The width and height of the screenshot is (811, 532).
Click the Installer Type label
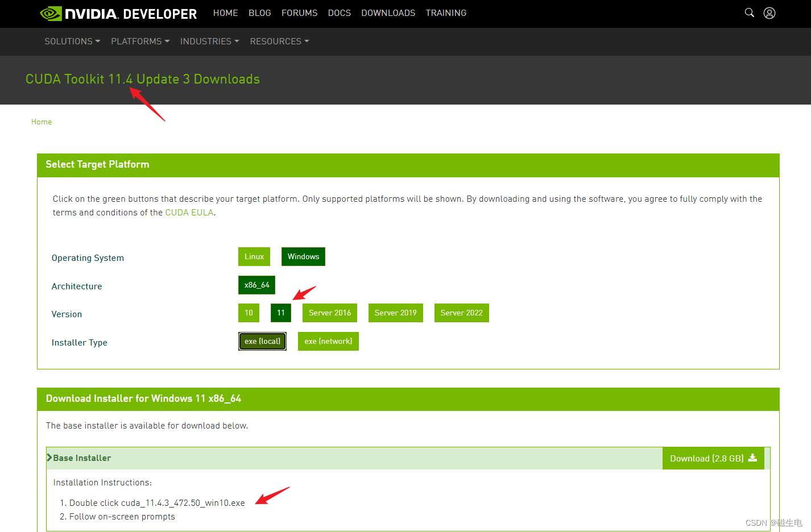[x=80, y=343]
